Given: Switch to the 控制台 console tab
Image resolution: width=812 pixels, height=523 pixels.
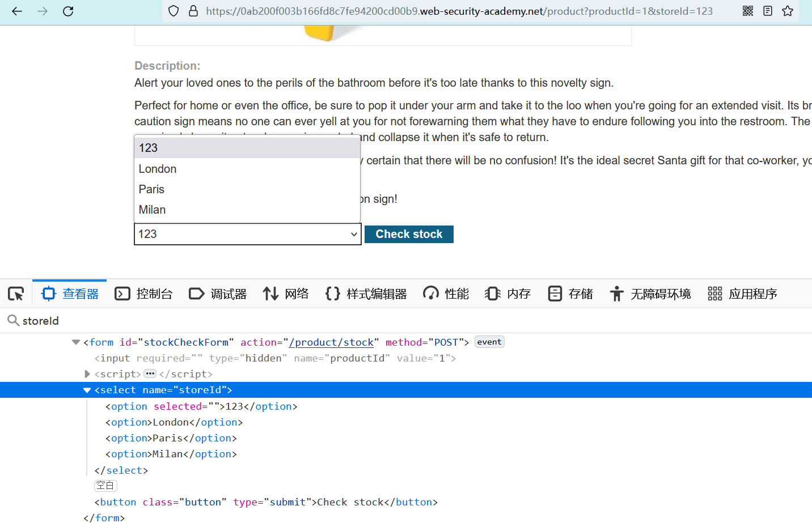Looking at the screenshot, I should pyautogui.click(x=143, y=294).
